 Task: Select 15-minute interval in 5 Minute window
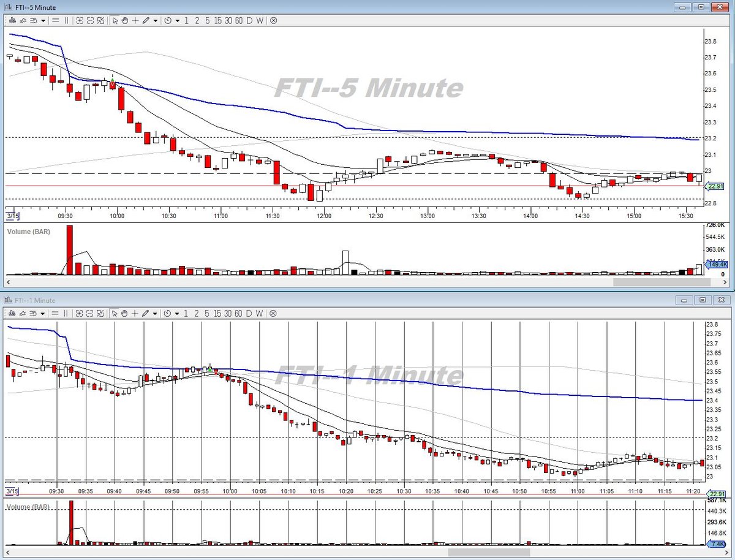[x=218, y=20]
